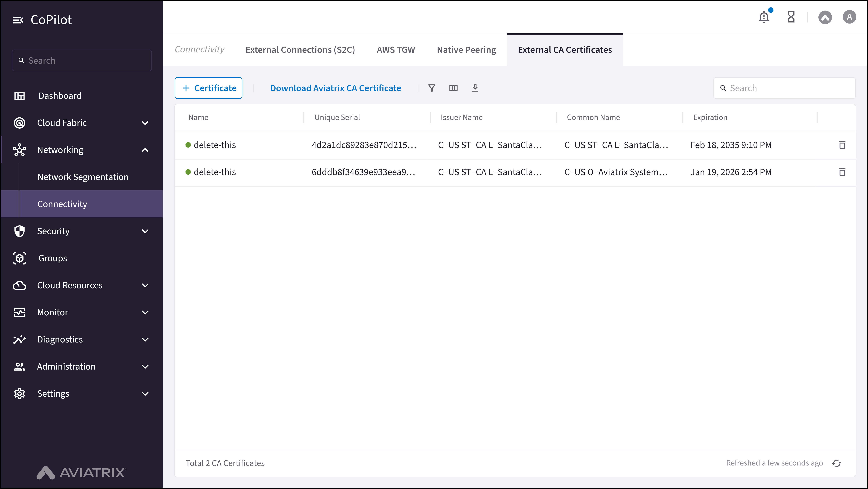
Task: Open the notifications bell
Action: click(x=764, y=17)
